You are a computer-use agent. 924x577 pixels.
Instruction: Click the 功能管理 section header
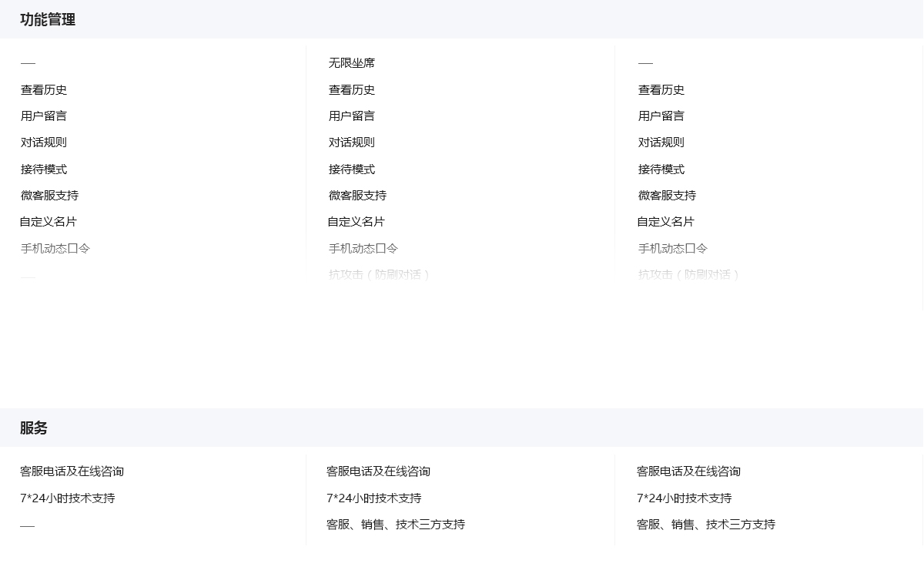48,20
